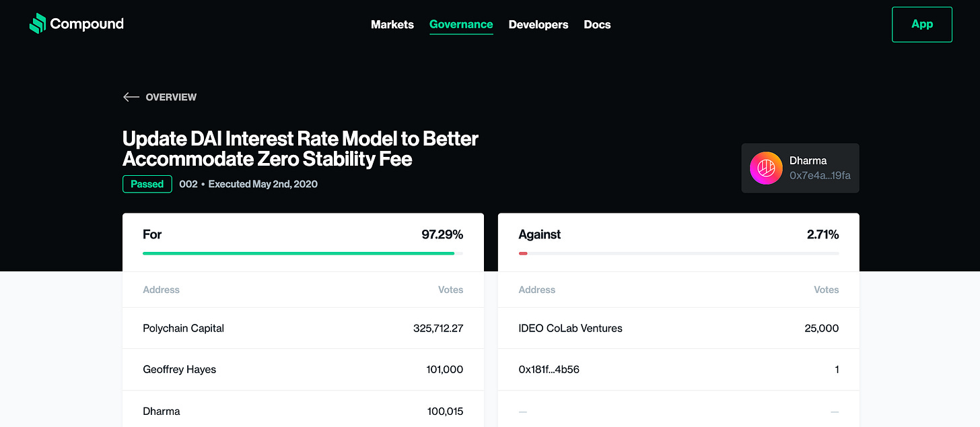980x427 pixels.
Task: Click the Passed status badge
Action: coord(147,184)
